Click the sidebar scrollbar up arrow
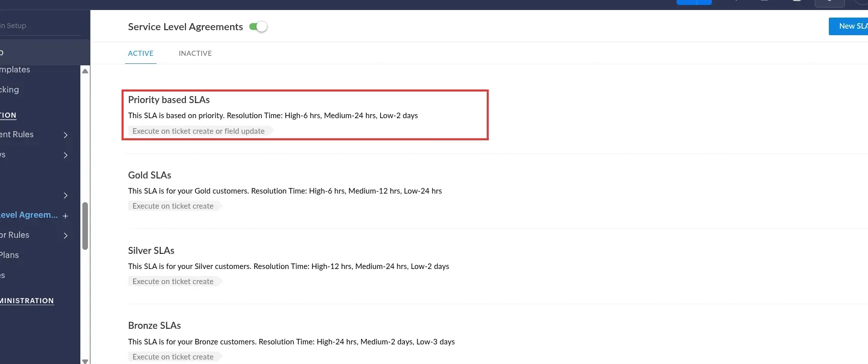868x364 pixels. tap(85, 71)
